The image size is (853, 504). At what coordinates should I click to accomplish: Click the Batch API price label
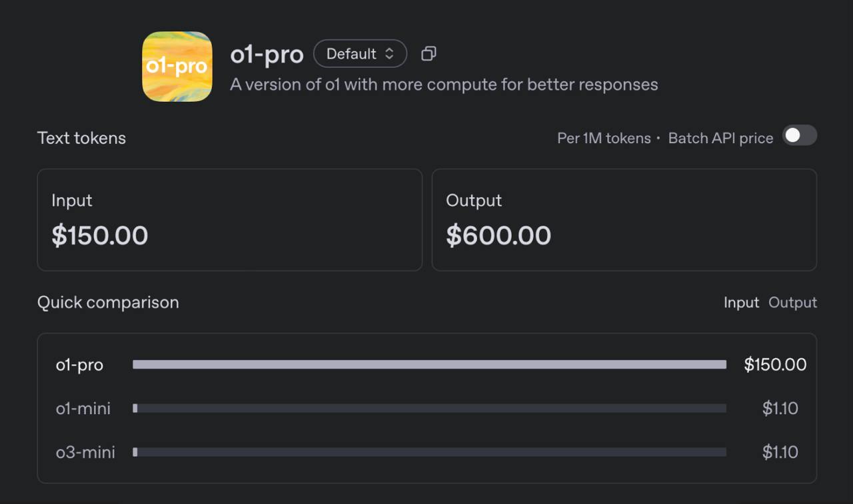[720, 138]
